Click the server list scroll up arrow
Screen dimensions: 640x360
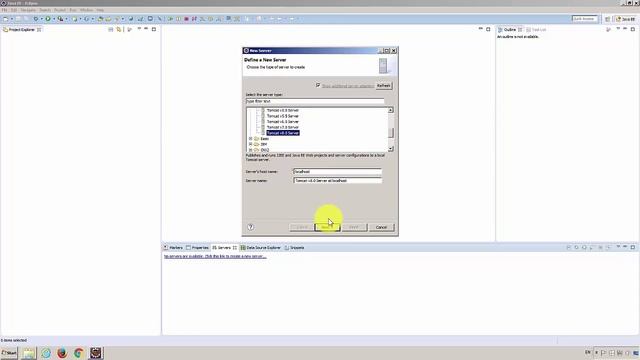(x=391, y=110)
